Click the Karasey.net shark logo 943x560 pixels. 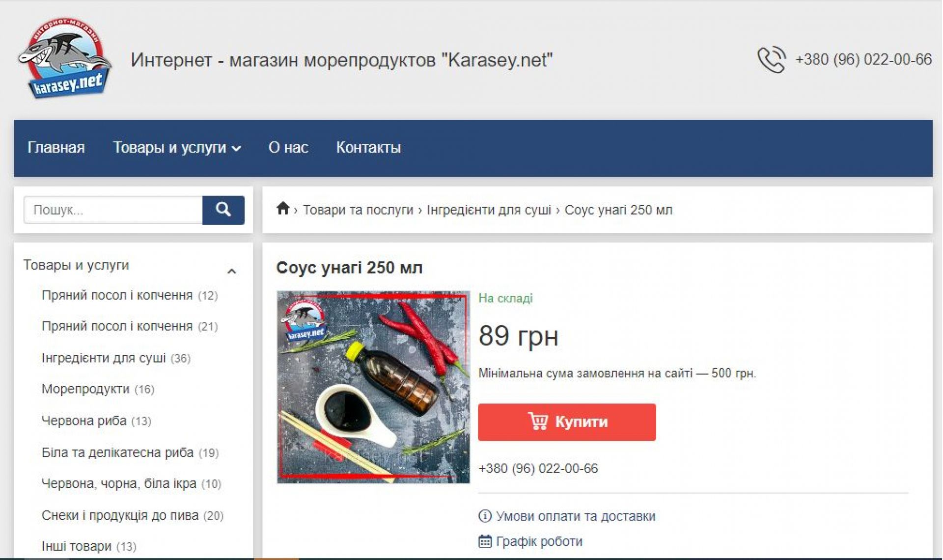coord(64,58)
